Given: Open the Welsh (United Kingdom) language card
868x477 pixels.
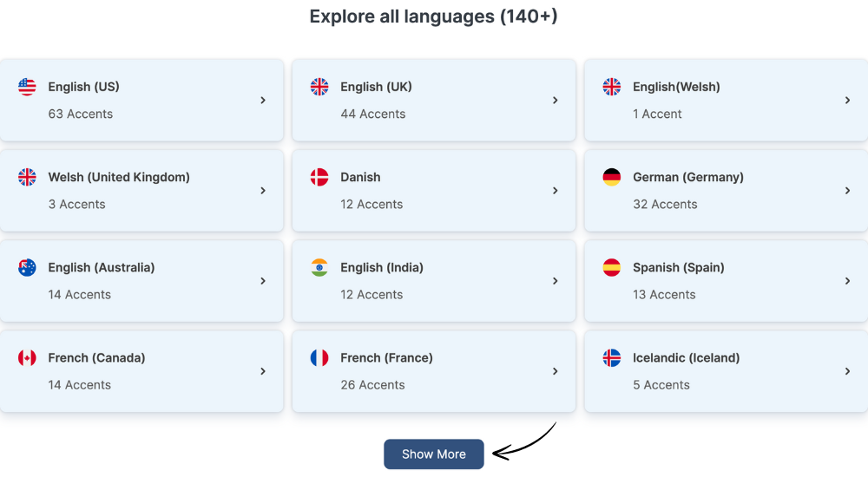Looking at the screenshot, I should (x=141, y=190).
